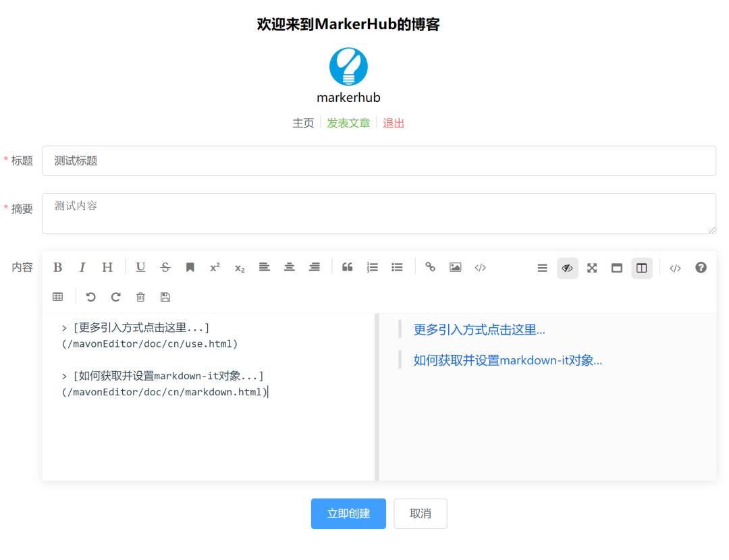Screen dimensions: 729x560
Task: Insert an image via the image icon
Action: [456, 267]
